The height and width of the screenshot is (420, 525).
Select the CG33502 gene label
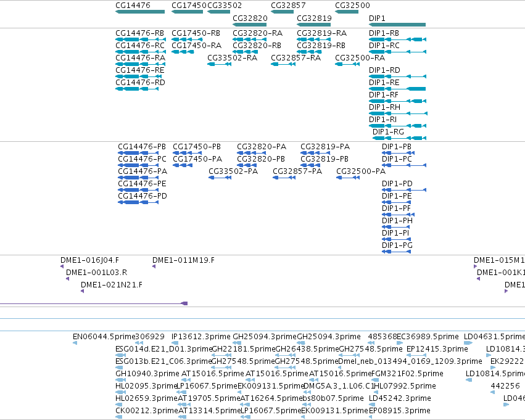point(225,6)
